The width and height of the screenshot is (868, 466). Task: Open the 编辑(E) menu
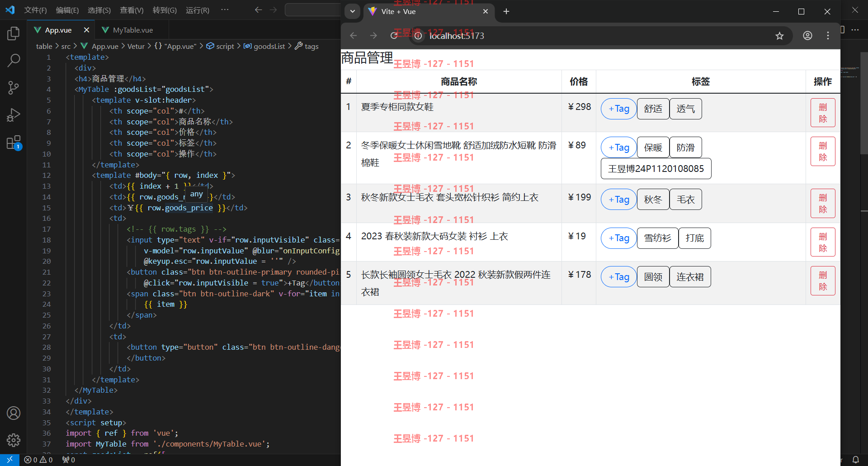[x=67, y=10]
